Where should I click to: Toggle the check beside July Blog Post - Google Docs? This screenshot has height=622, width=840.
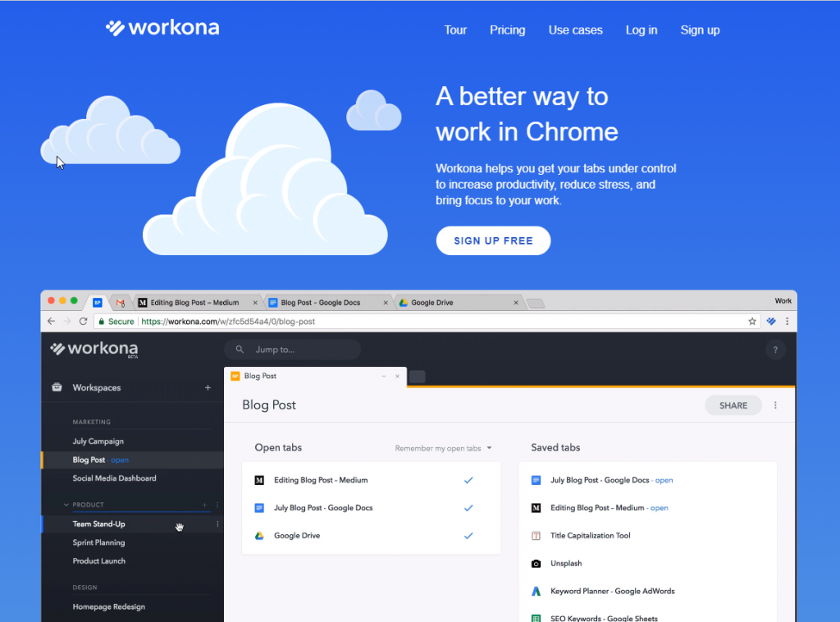point(468,507)
